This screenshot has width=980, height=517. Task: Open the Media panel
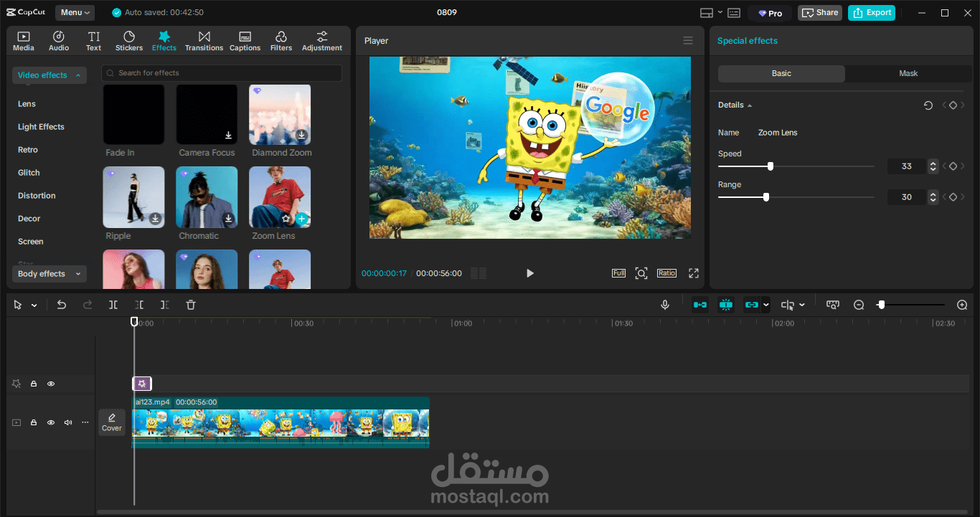(x=23, y=41)
